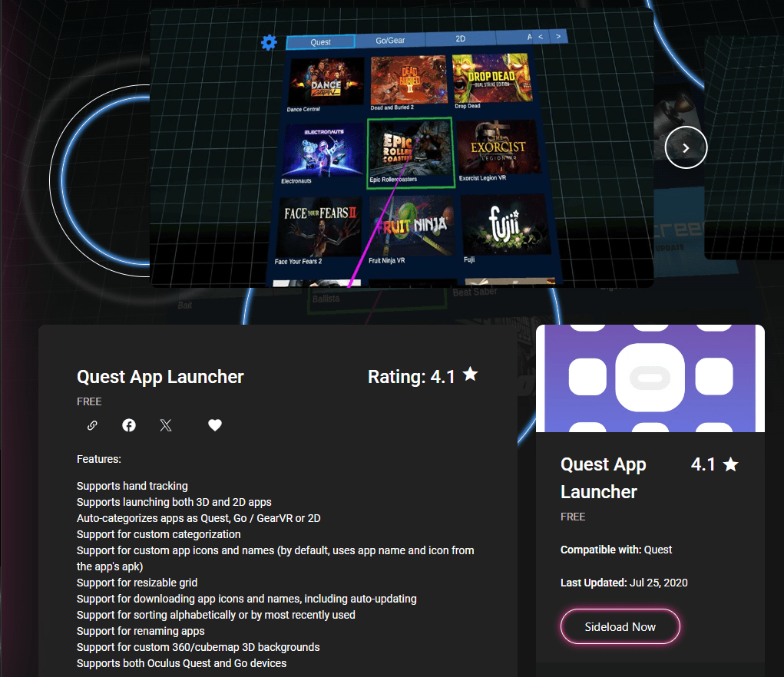Click 'Supports hand tracking' line

tap(133, 486)
